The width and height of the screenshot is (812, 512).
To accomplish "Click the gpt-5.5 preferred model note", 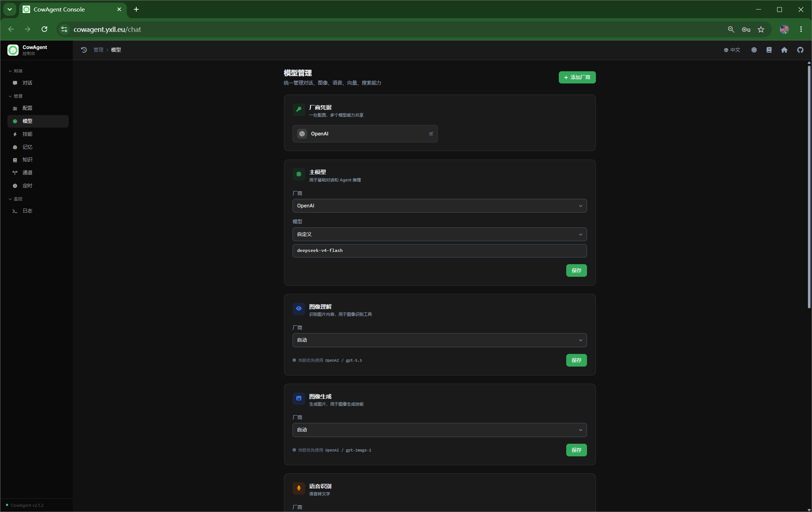I will [x=327, y=361].
